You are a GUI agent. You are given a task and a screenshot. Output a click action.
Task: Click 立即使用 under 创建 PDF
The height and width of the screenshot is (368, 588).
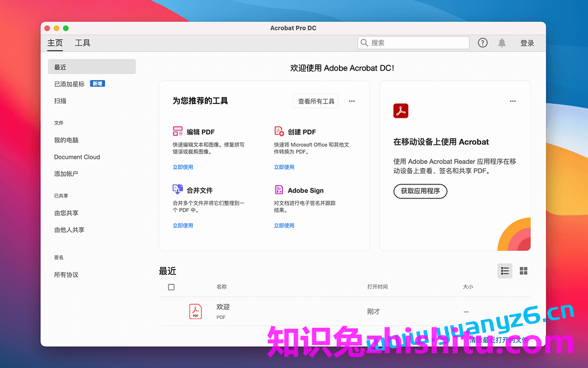coord(284,167)
